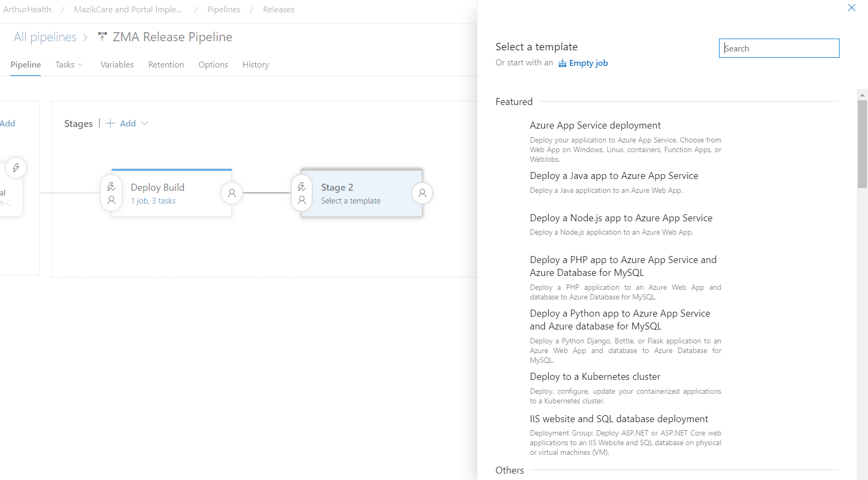Select Azure App Service deployment template
This screenshot has width=868, height=480.
tap(595, 125)
